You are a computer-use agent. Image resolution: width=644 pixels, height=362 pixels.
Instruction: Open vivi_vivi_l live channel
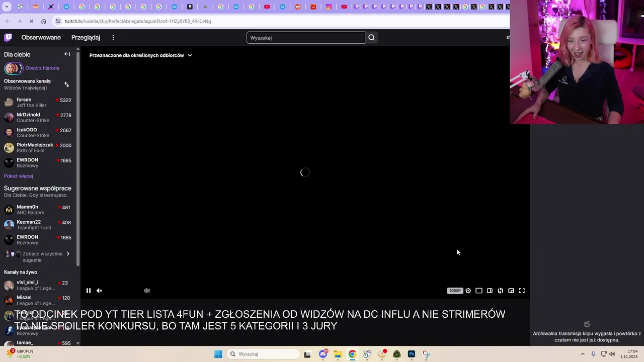click(x=38, y=285)
